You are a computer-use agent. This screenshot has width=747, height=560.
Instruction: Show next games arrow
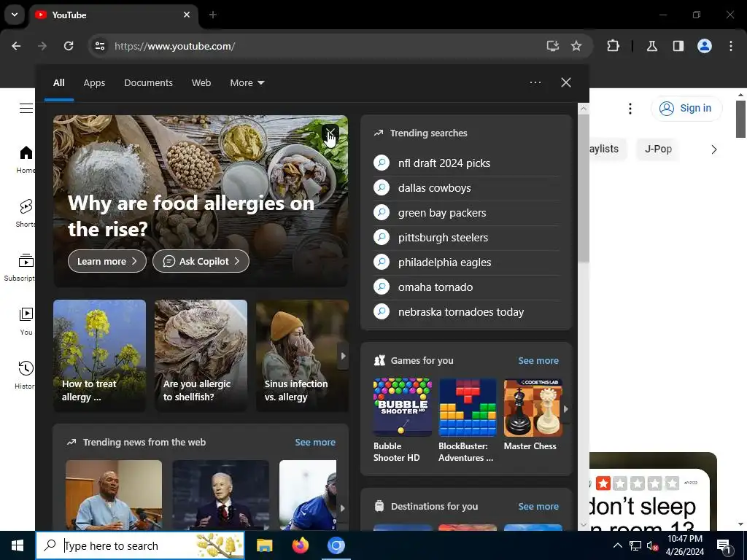click(566, 409)
